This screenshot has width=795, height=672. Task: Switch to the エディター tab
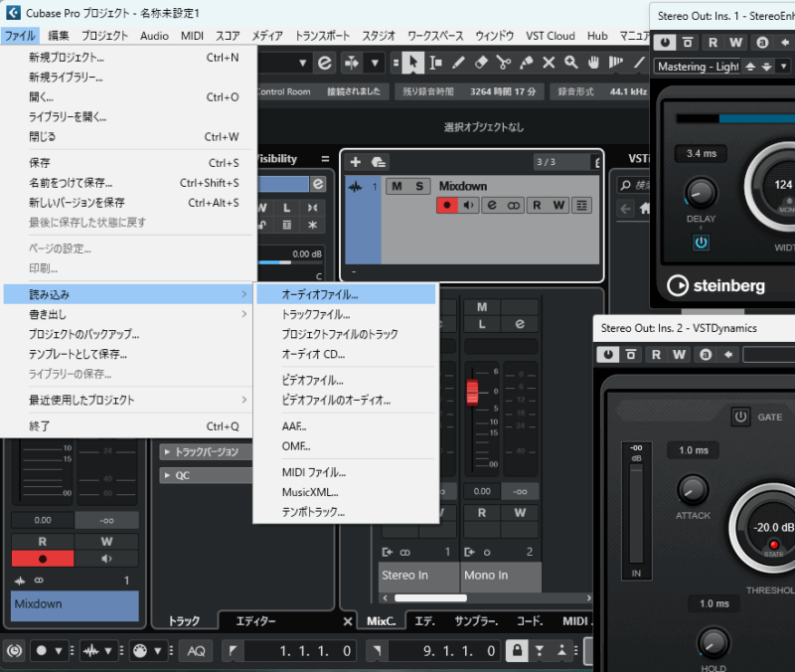coord(255,620)
